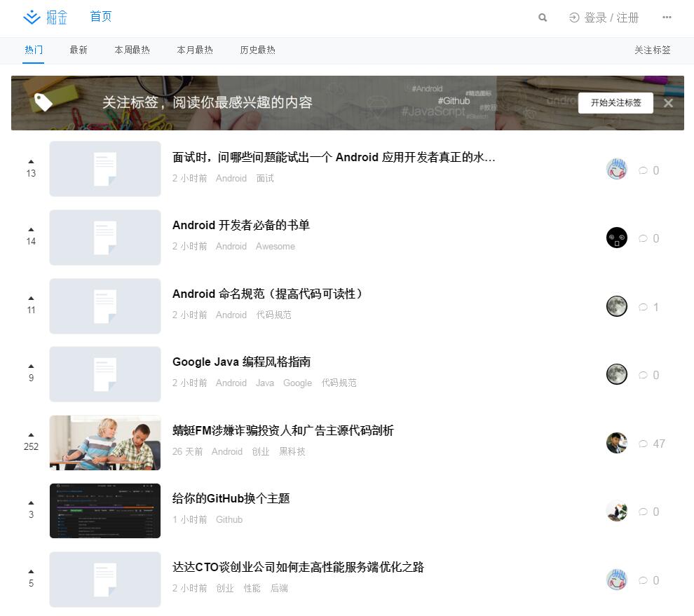Click the tag icon in the banner
This screenshot has width=694, height=616.
pyautogui.click(x=43, y=102)
